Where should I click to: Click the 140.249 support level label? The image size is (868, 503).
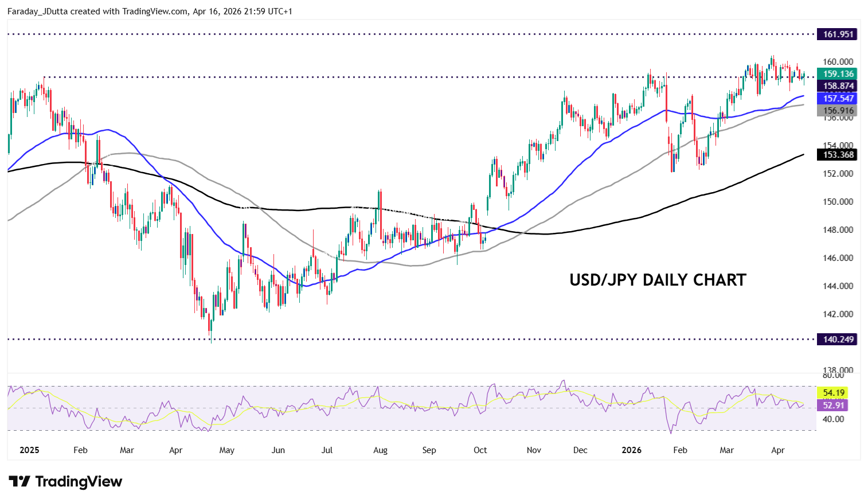(x=838, y=340)
